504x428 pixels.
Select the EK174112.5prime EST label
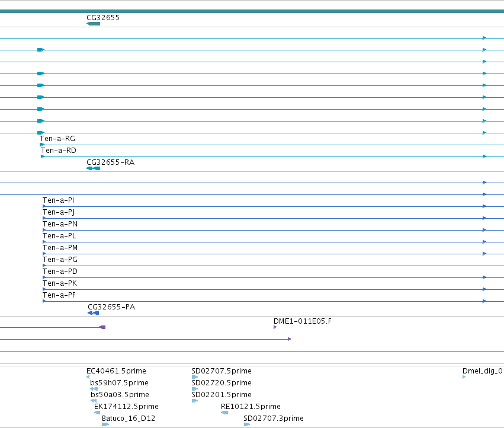tap(126, 407)
